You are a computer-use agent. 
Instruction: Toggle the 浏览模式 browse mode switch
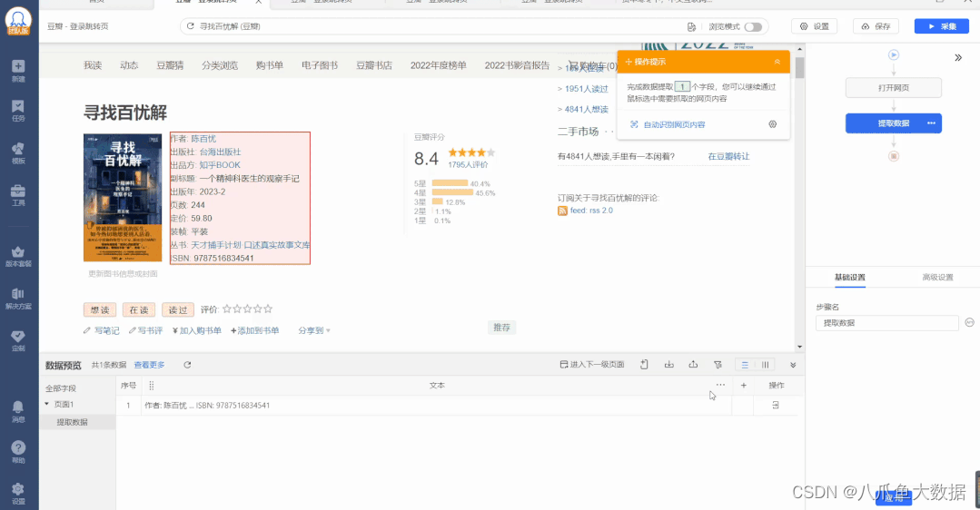tap(753, 27)
